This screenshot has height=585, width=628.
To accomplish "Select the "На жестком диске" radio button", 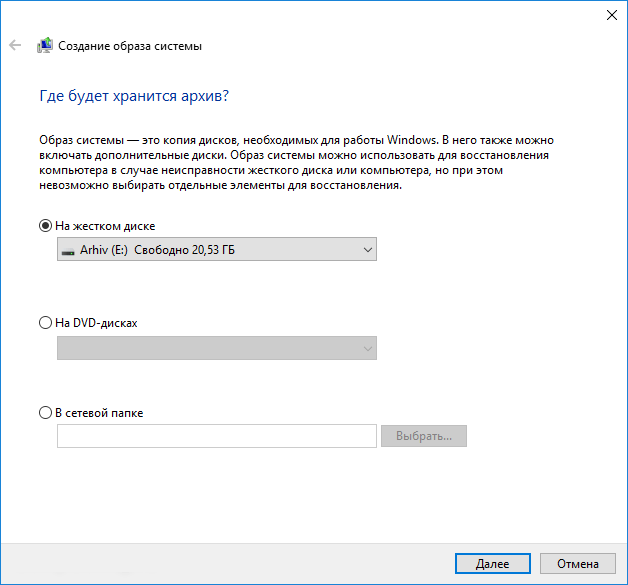I will pos(45,226).
